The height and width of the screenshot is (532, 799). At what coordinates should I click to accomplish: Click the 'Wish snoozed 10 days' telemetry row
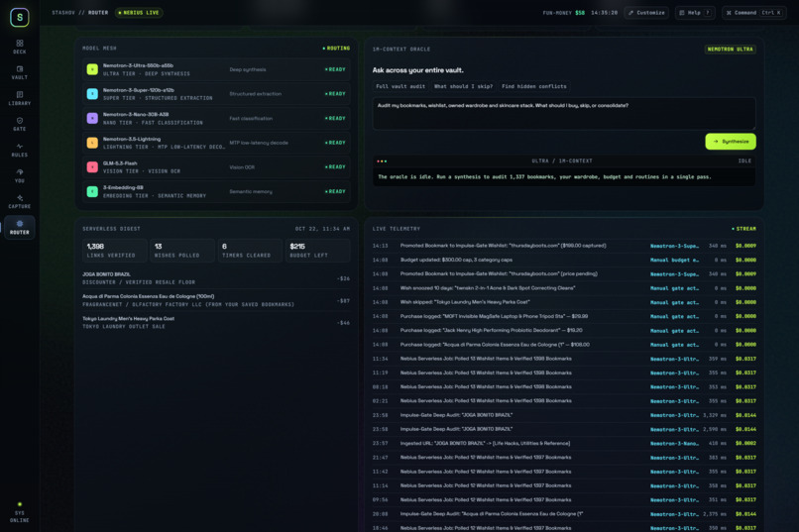[x=564, y=288]
